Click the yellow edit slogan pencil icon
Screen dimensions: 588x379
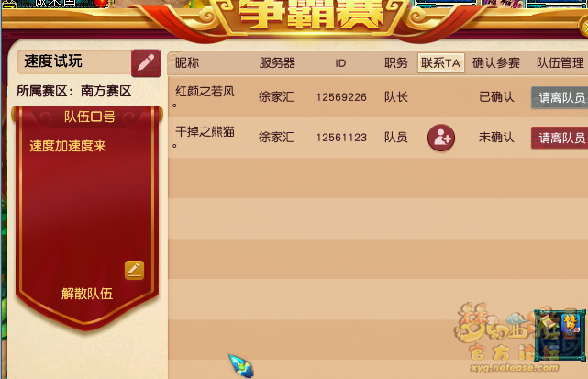pyautogui.click(x=134, y=270)
